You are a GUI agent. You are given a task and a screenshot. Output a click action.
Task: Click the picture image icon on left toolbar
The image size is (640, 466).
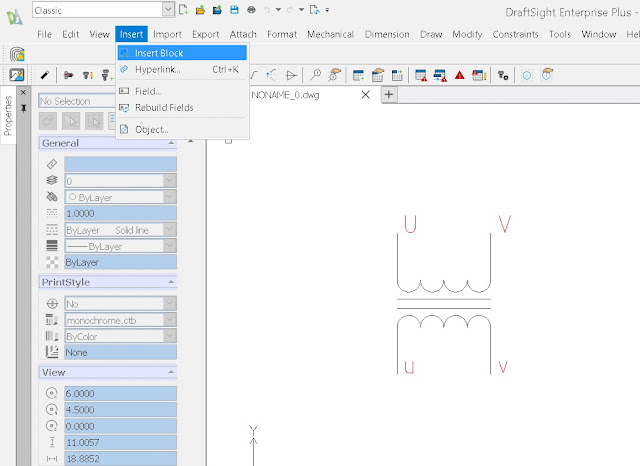17,75
